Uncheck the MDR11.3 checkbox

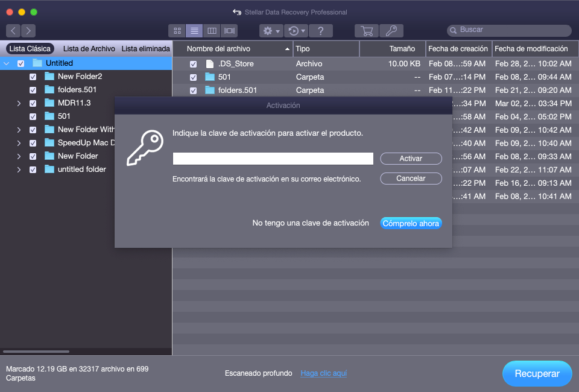click(33, 103)
